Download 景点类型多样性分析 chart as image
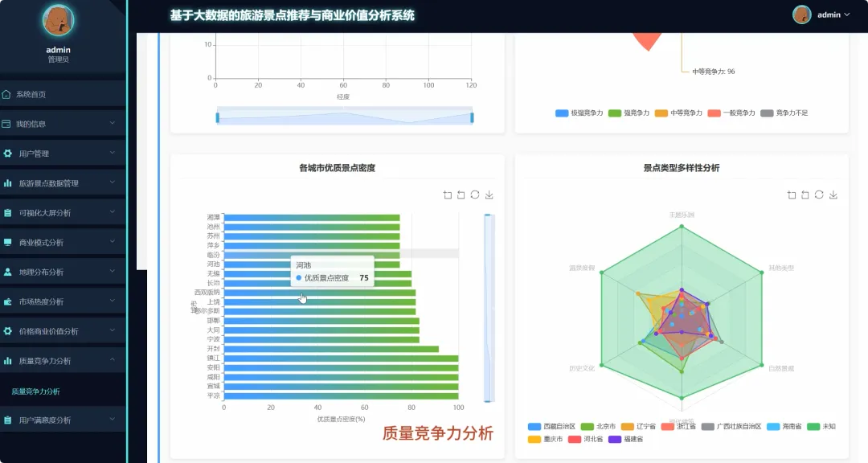The height and width of the screenshot is (463, 868). (833, 195)
